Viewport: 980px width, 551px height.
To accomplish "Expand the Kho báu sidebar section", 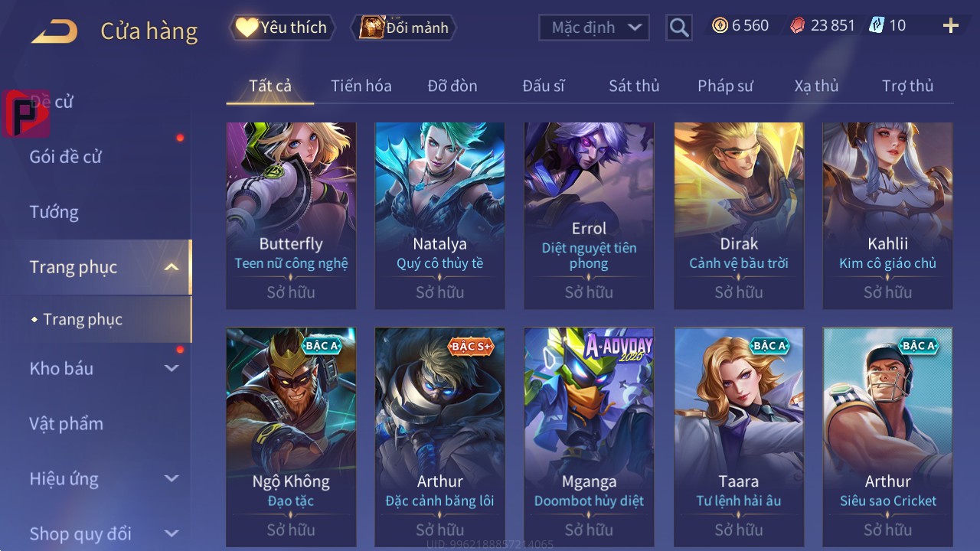I will 171,368.
